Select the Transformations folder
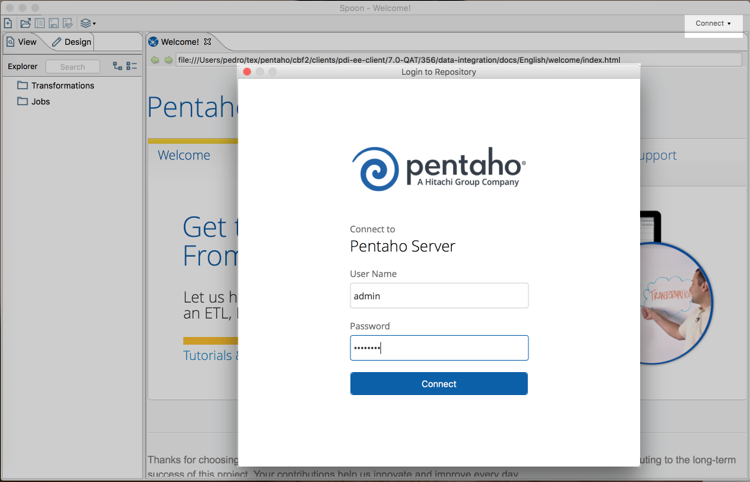 pos(56,86)
